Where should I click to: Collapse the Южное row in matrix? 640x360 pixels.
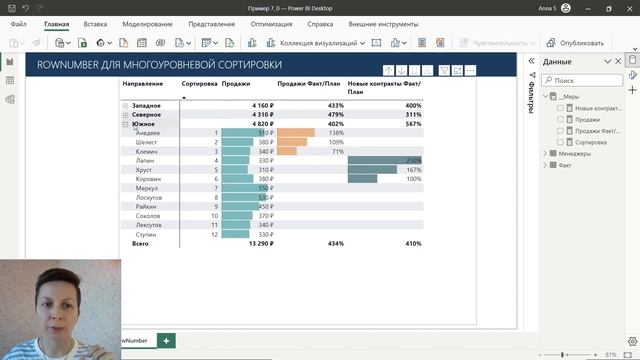click(125, 124)
